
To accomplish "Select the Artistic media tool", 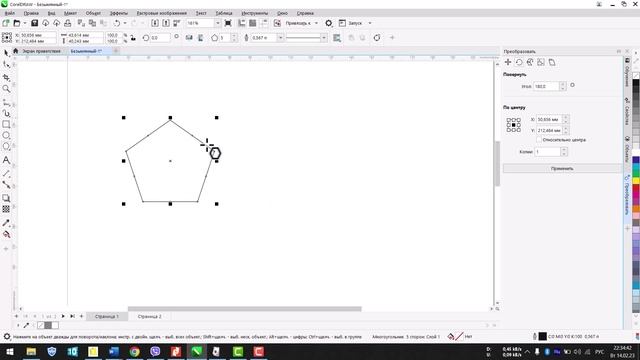I will (6, 113).
